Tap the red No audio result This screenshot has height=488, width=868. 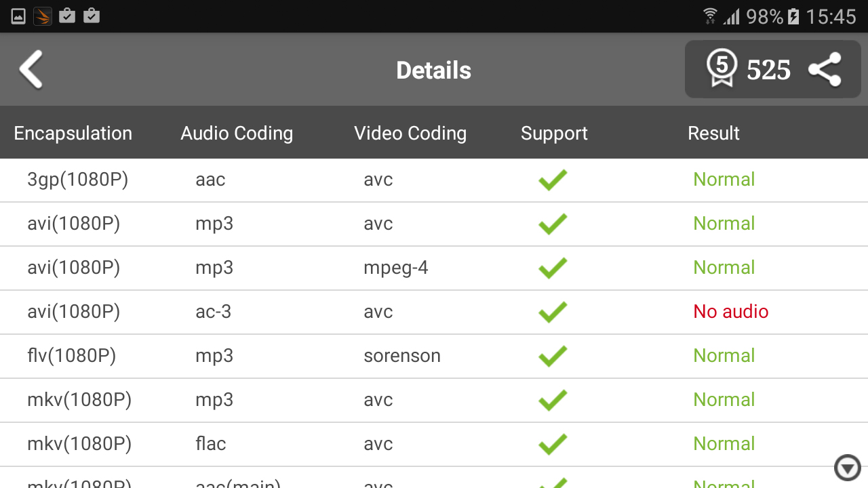point(730,312)
